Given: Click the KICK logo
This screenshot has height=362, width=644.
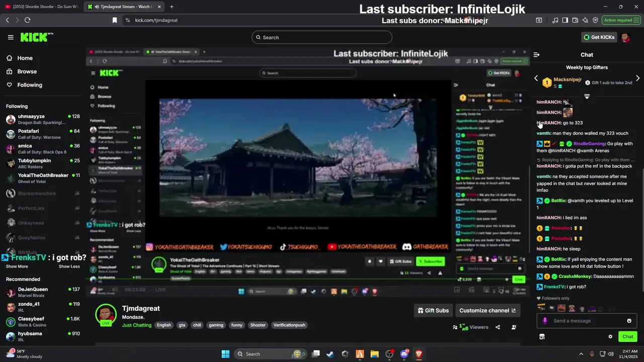Looking at the screenshot, I should (x=36, y=37).
